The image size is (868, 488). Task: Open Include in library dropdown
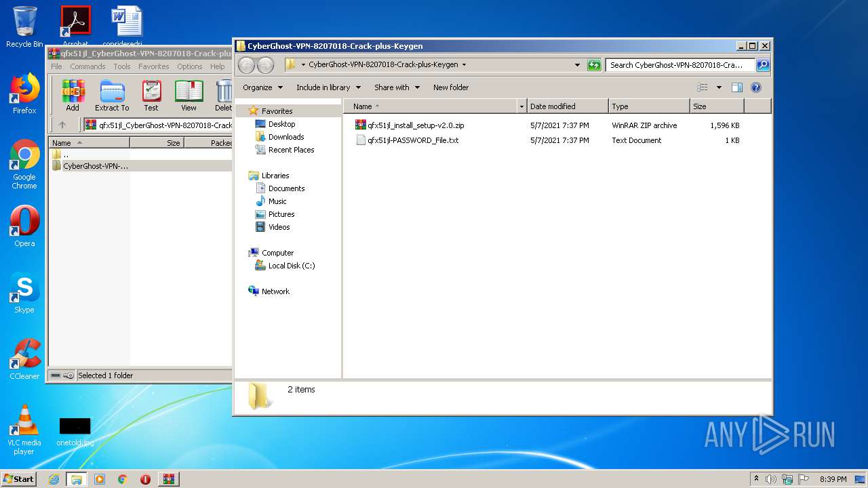(328, 87)
